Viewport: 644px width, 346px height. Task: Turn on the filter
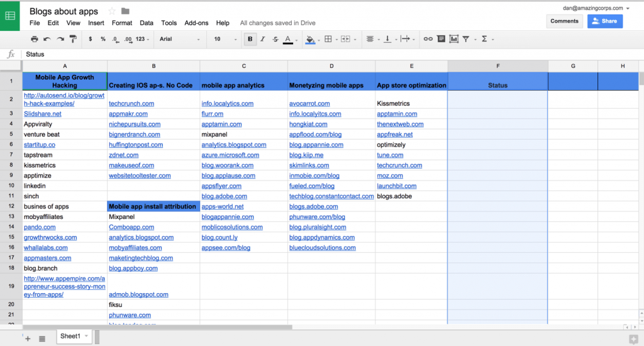pos(466,39)
